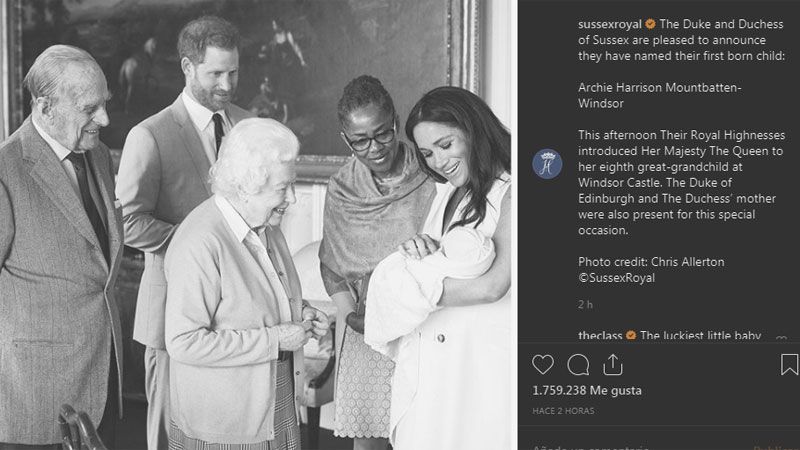Focus the Añade un comentario field
Viewport: 800px width, 450px height.
coord(590,447)
